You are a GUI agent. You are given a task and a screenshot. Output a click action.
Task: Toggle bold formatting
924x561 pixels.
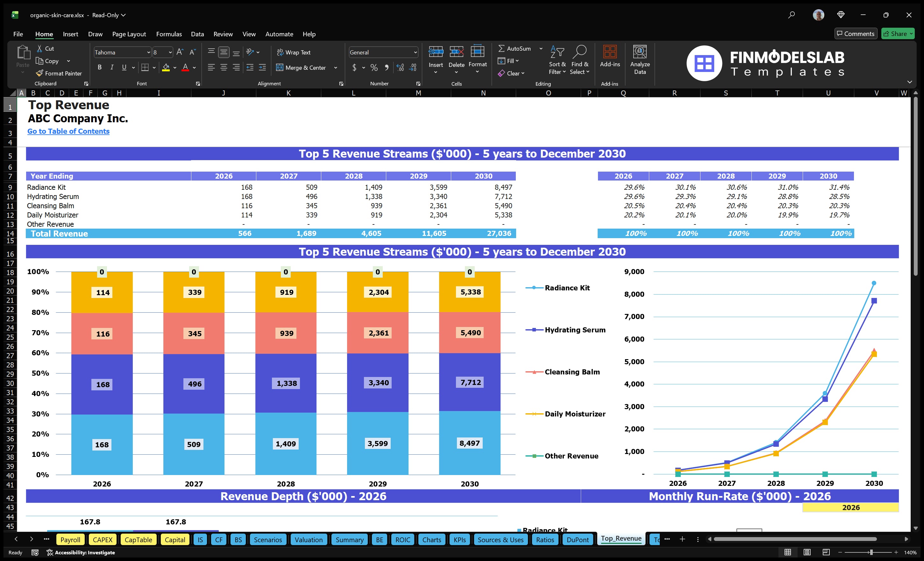(99, 67)
